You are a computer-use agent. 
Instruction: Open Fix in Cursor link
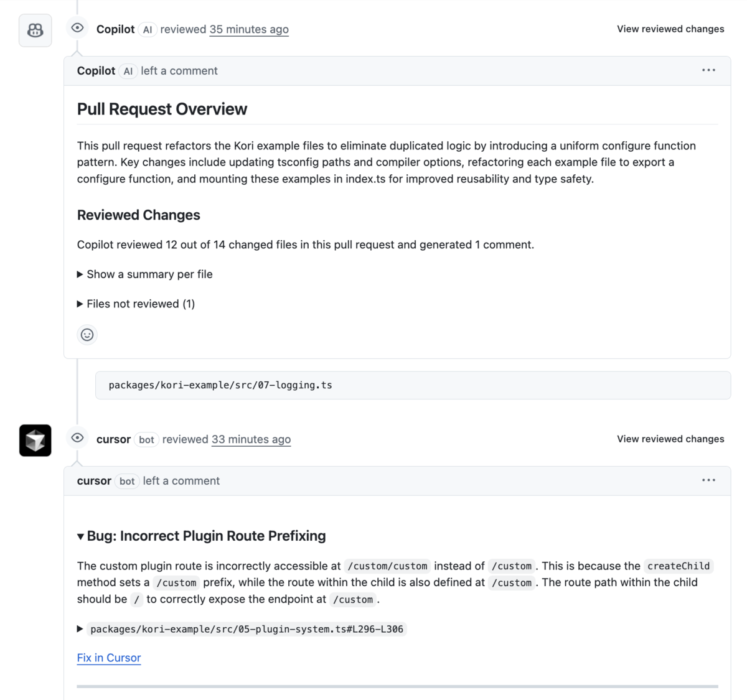click(109, 658)
